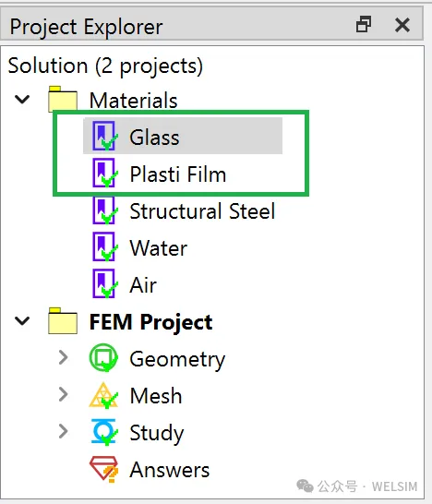Expand the Study node
This screenshot has width=432, height=504.
[x=64, y=431]
